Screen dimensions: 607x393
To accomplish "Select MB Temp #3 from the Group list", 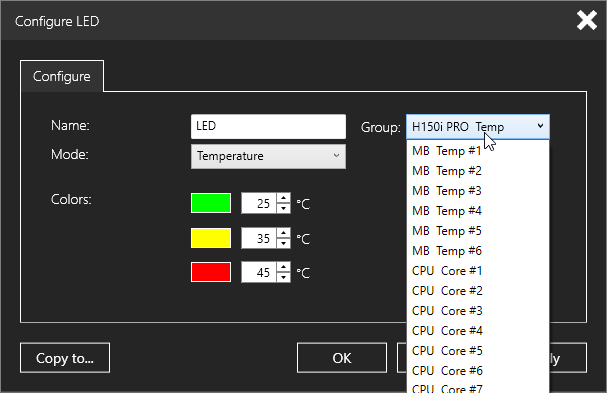I will tap(478, 191).
